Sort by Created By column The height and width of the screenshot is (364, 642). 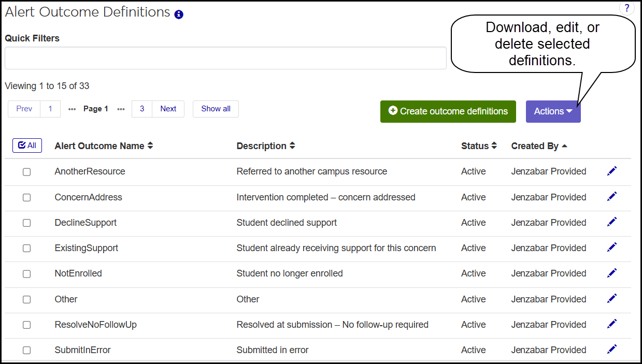coord(539,146)
